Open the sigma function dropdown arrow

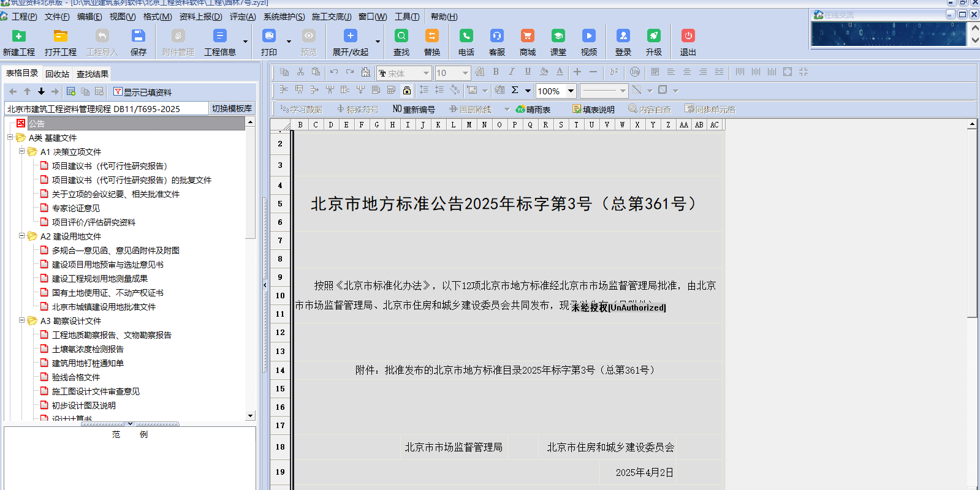tap(528, 91)
